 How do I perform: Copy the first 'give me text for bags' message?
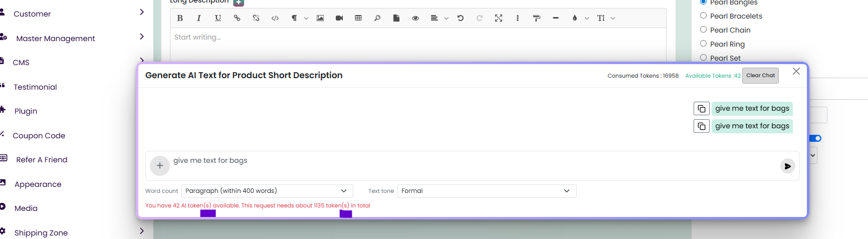point(702,109)
